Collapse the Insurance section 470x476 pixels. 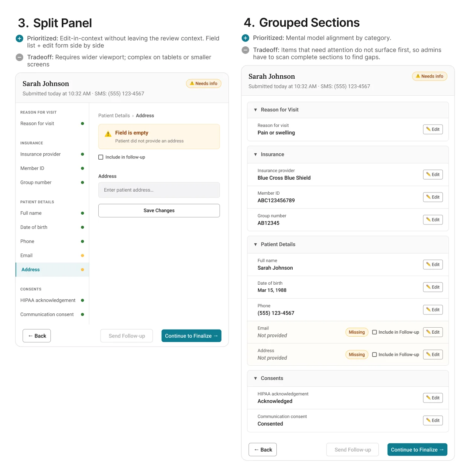click(x=255, y=154)
